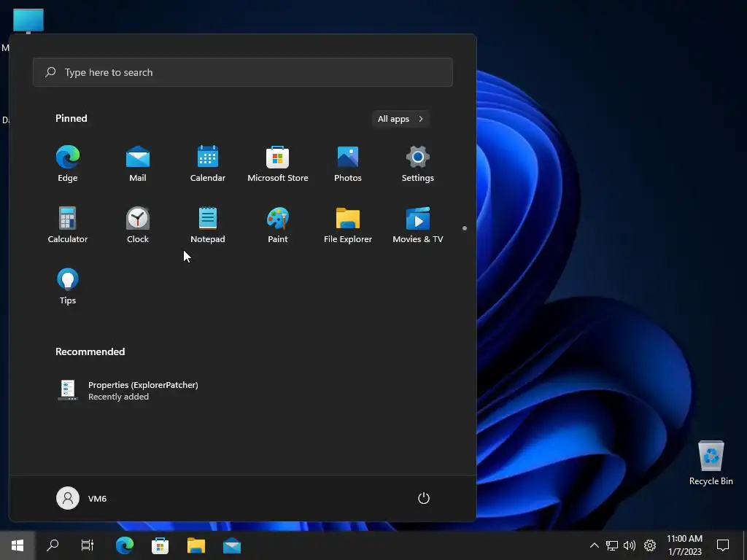
Task: Open the Tips app
Action: coord(68,287)
